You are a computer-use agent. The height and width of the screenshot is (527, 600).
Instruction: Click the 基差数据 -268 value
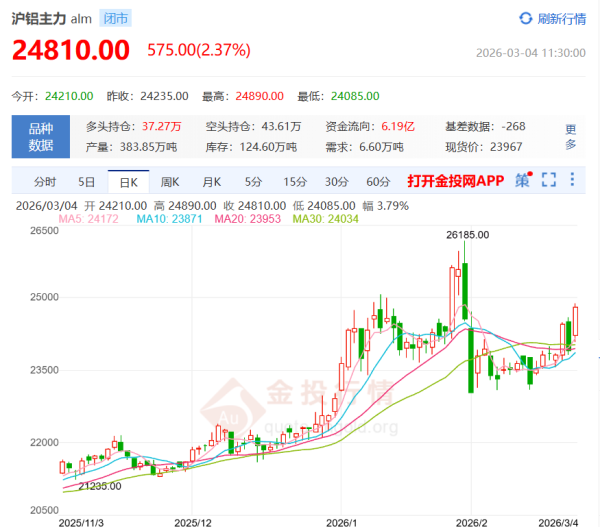tap(514, 126)
